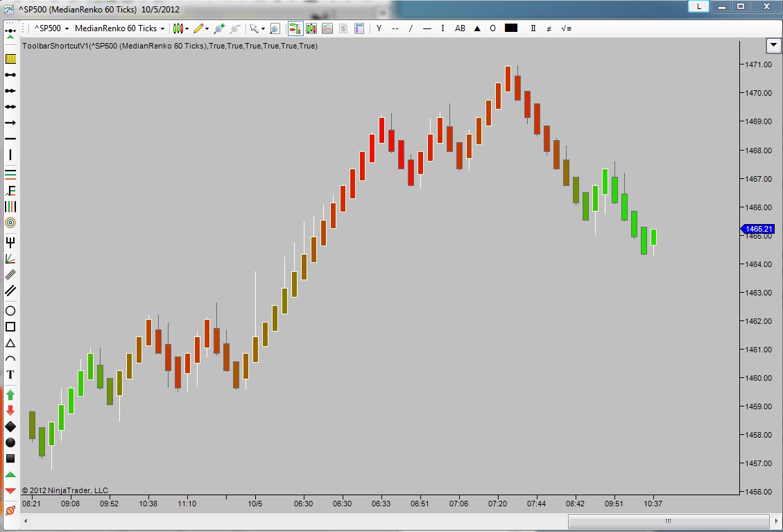Select the top sidebar line-with-arrow tool
Viewport: 783px width, 532px height.
coord(10,33)
